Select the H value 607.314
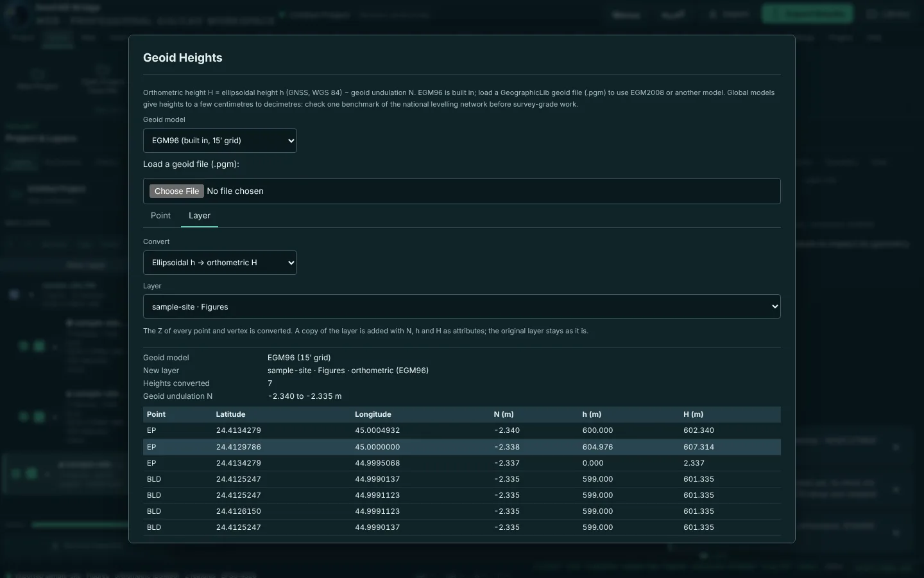Image resolution: width=924 pixels, height=578 pixels. click(x=699, y=447)
